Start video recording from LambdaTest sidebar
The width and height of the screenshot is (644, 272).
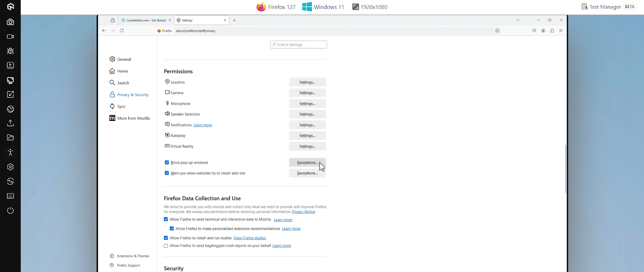click(x=10, y=37)
